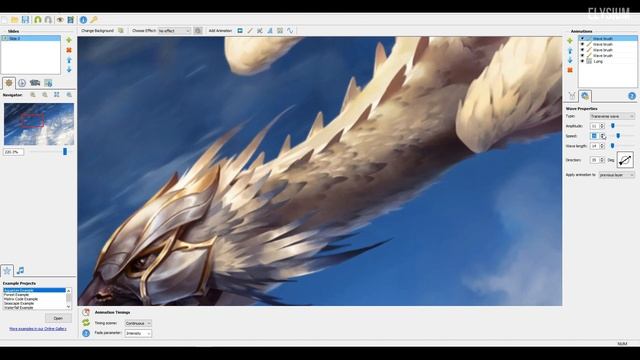Add a new slide with the green plus
The image size is (640, 360).
69,40
